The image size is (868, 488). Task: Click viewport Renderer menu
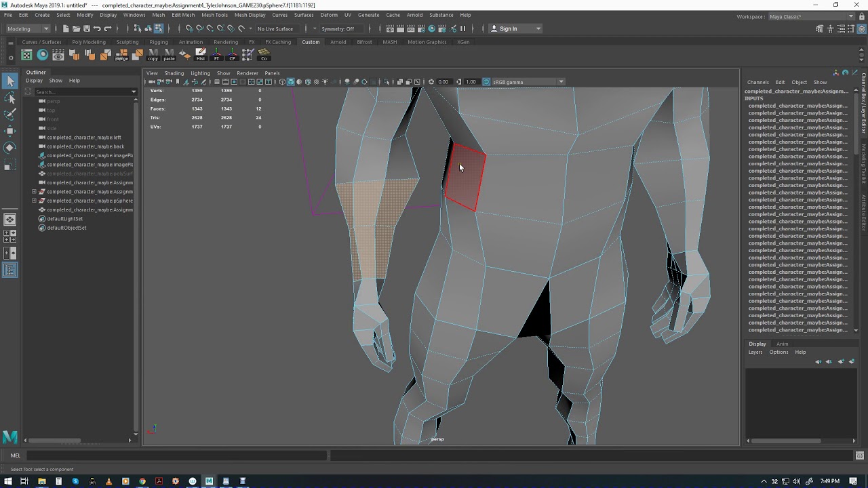[248, 73]
